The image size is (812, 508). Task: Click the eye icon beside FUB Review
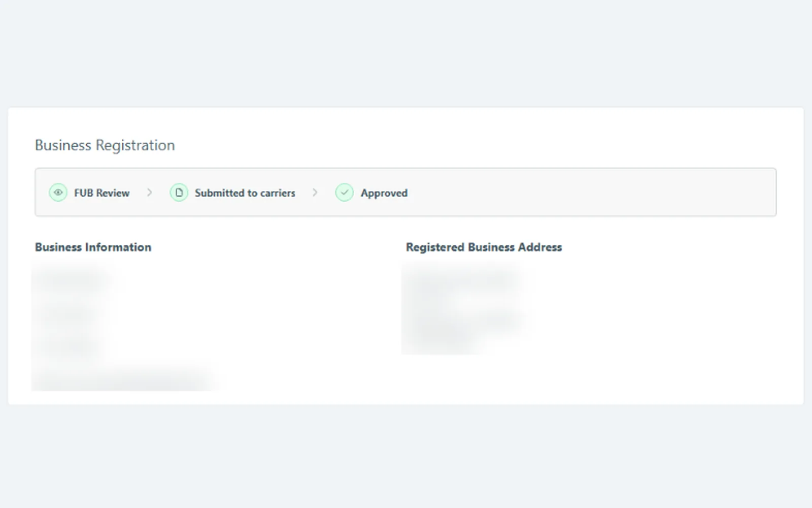pyautogui.click(x=58, y=193)
